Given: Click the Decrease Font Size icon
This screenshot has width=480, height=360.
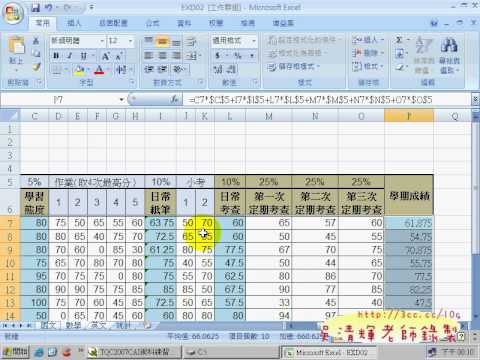Looking at the screenshot, I should click(119, 56).
